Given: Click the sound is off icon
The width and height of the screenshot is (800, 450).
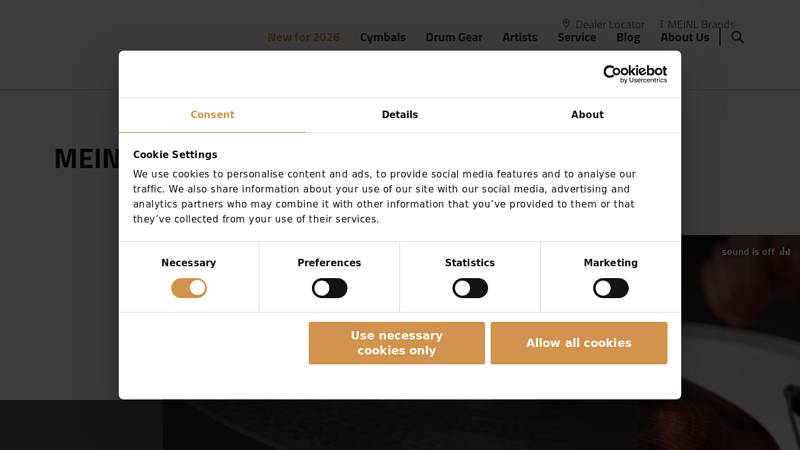Looking at the screenshot, I should pyautogui.click(x=785, y=252).
